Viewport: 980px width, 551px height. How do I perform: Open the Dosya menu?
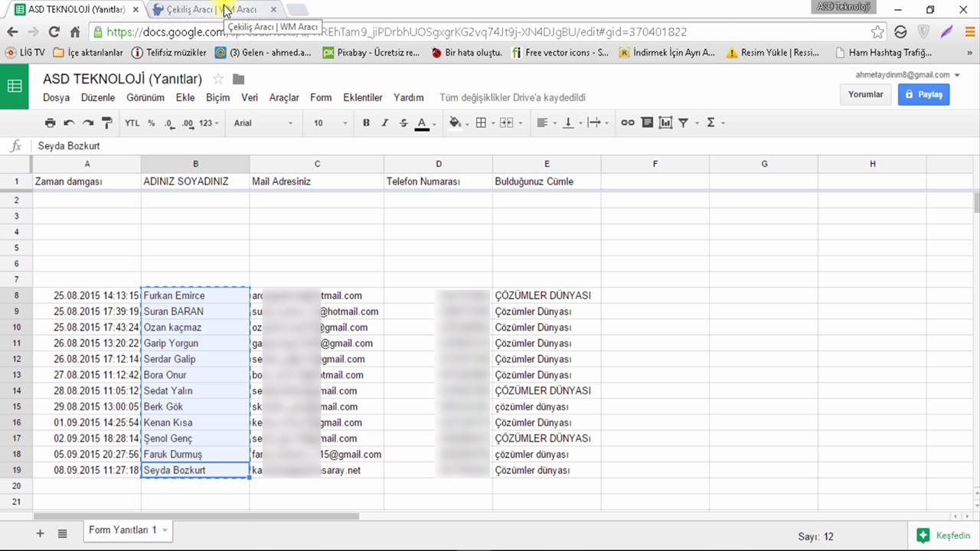[x=56, y=98]
